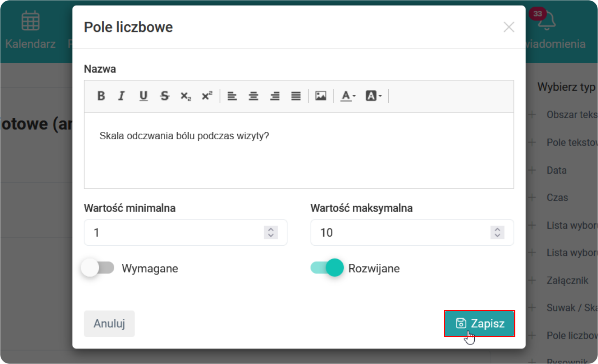Add the Czas field type

tap(548, 198)
